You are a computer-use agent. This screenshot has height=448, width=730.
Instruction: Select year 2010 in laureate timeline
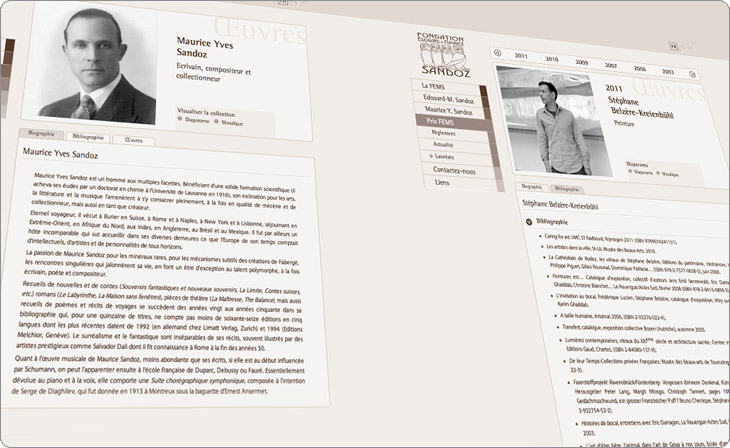click(x=552, y=59)
